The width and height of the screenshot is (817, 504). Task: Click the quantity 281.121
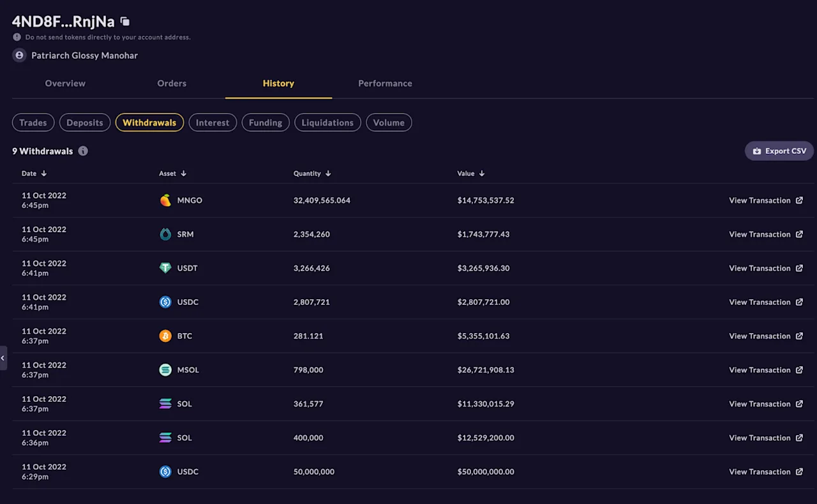(308, 336)
